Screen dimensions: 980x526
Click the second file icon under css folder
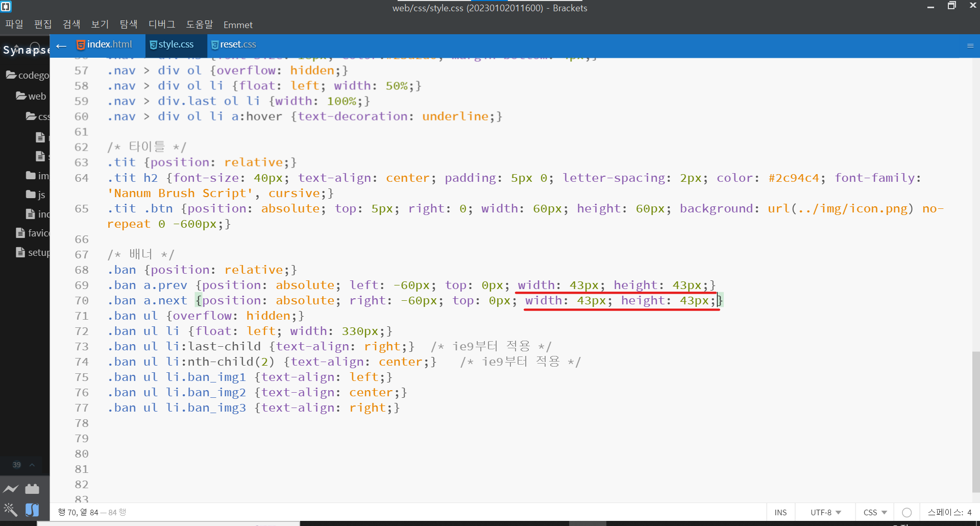(40, 156)
